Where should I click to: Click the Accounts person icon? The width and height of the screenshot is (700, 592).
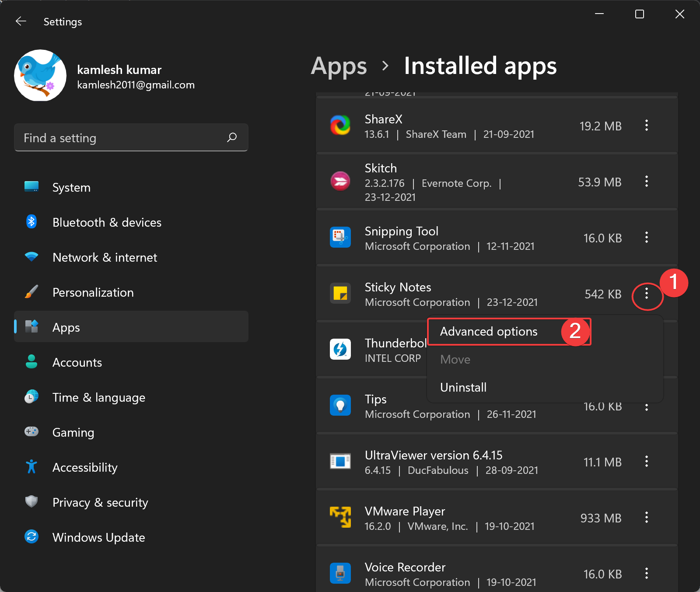(x=31, y=361)
